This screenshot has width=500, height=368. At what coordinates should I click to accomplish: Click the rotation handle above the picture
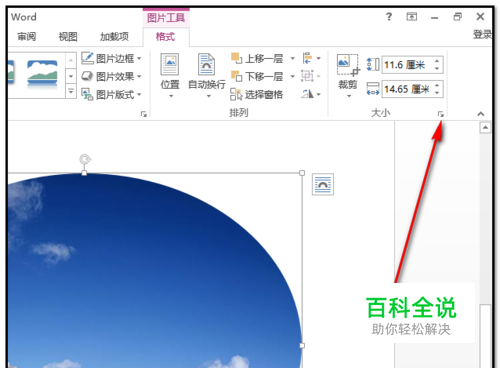[x=85, y=159]
